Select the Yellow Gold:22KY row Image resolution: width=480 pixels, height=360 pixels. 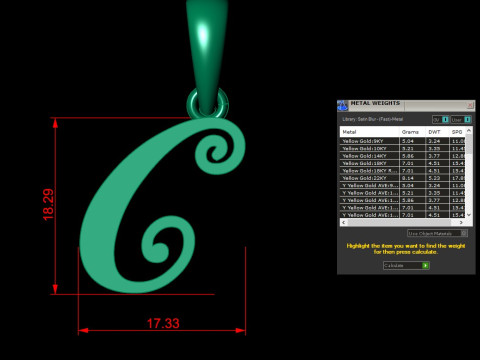point(403,178)
